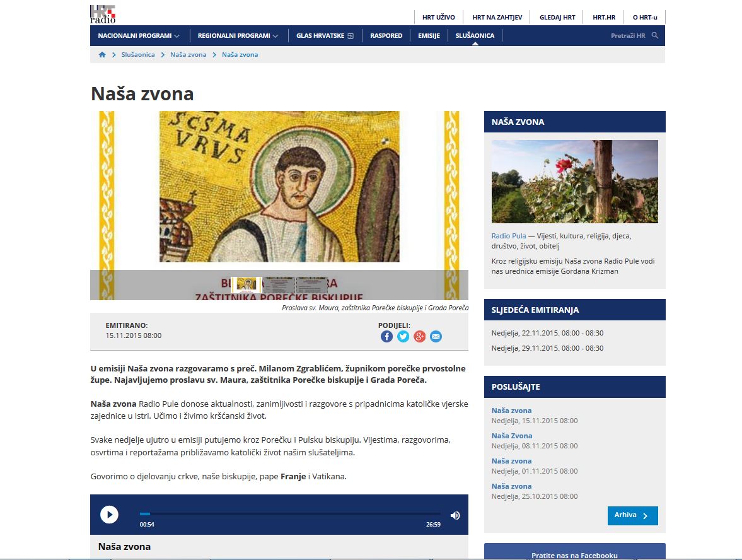Image resolution: width=742 pixels, height=560 pixels.
Task: Click O HRT-u top link
Action: pos(645,17)
